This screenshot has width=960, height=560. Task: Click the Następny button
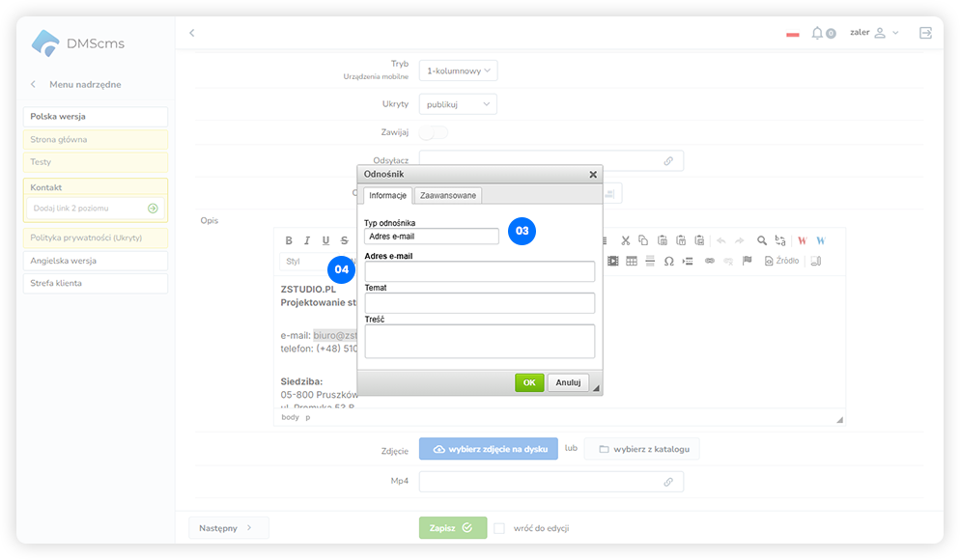(228, 528)
